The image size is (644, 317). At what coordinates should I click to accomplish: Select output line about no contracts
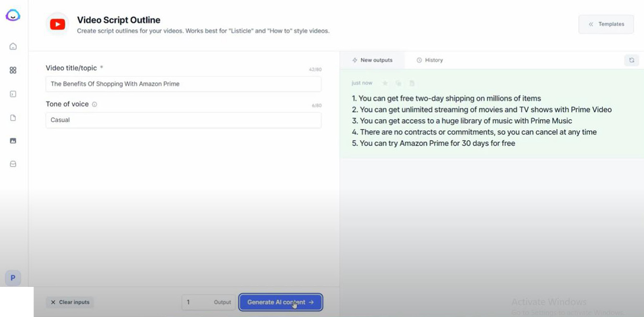474,132
